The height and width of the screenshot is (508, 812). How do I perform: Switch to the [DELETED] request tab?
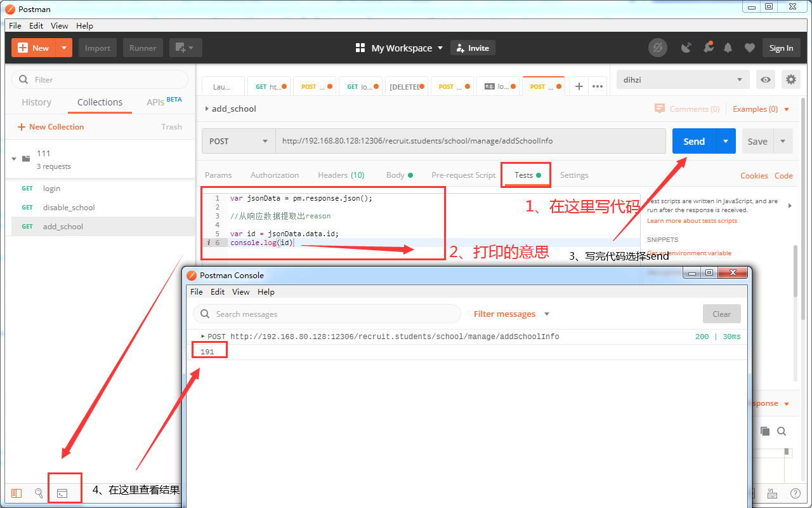(406, 86)
